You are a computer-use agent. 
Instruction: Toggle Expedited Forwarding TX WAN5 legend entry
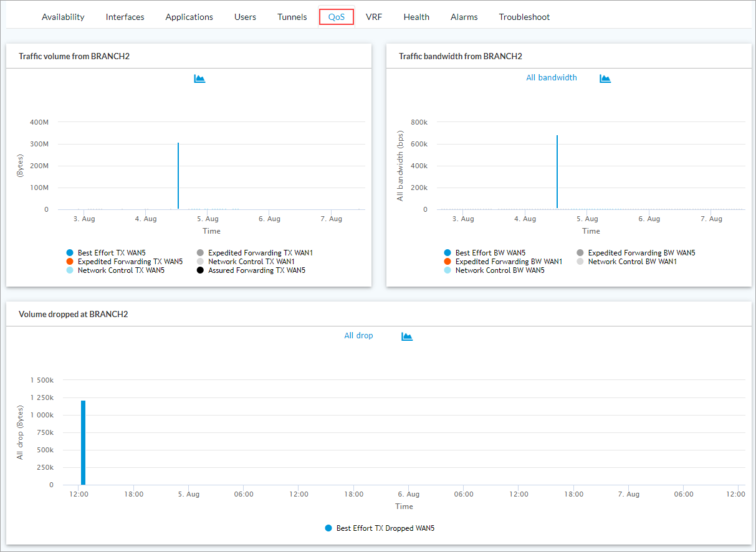tap(130, 262)
